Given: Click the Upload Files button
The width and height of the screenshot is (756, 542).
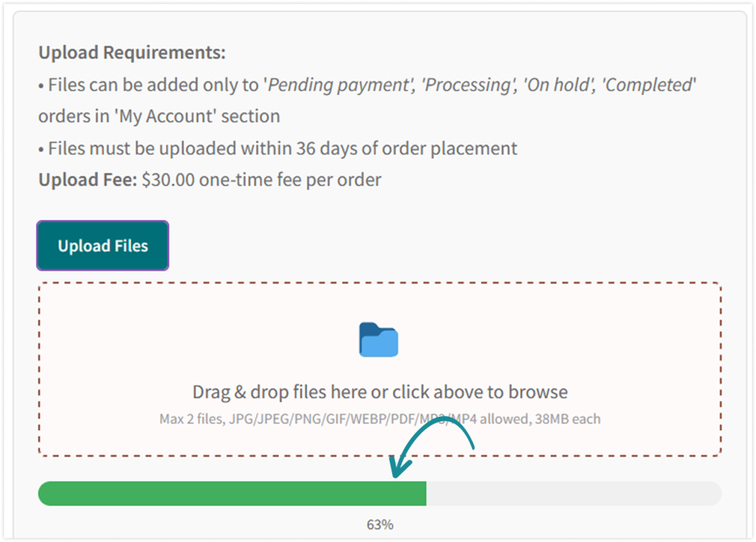Looking at the screenshot, I should pyautogui.click(x=102, y=245).
